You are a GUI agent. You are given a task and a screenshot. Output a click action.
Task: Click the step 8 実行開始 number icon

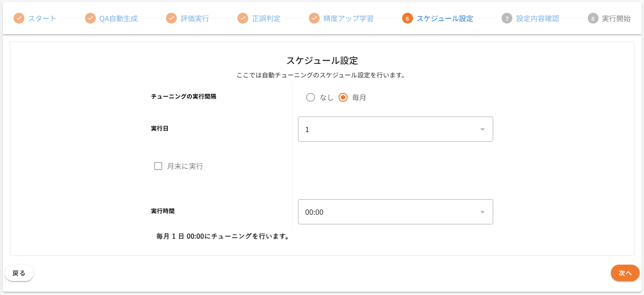coord(593,18)
